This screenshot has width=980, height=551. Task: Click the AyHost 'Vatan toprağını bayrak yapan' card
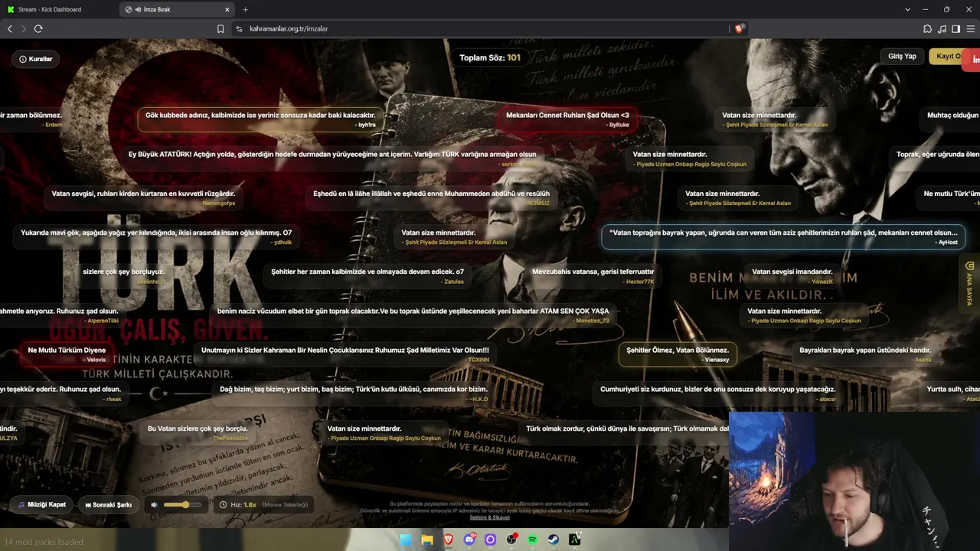click(x=783, y=236)
